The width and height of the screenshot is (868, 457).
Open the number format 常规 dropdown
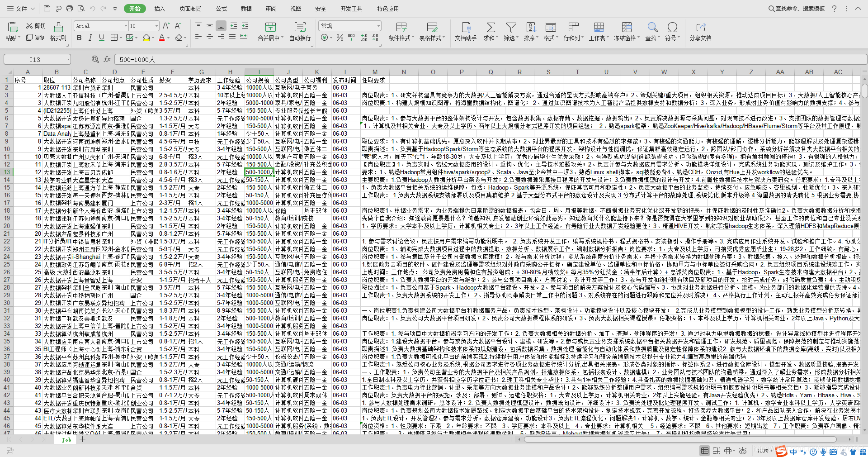click(378, 26)
